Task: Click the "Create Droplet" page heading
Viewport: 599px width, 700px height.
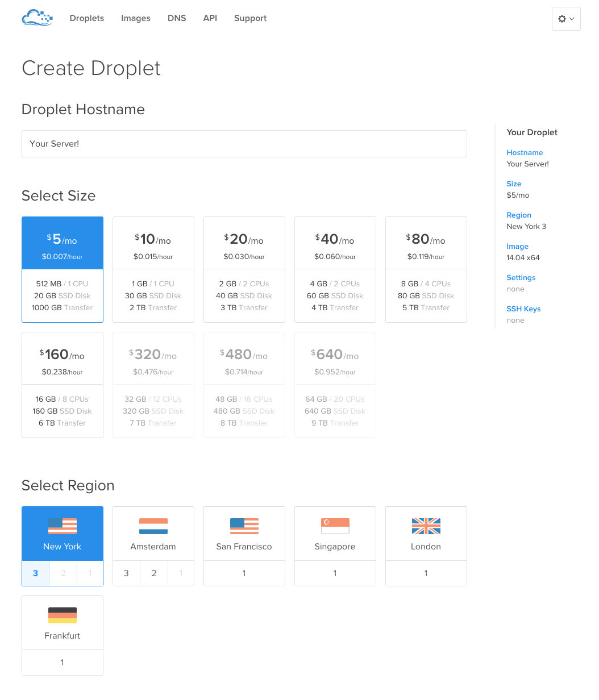Action: point(91,68)
